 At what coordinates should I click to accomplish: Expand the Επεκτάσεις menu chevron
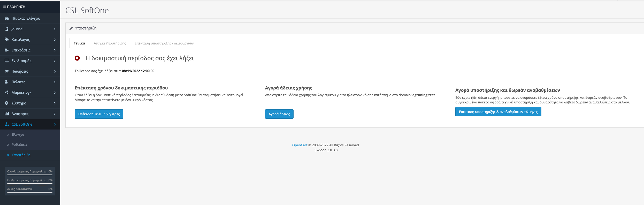tap(55, 50)
